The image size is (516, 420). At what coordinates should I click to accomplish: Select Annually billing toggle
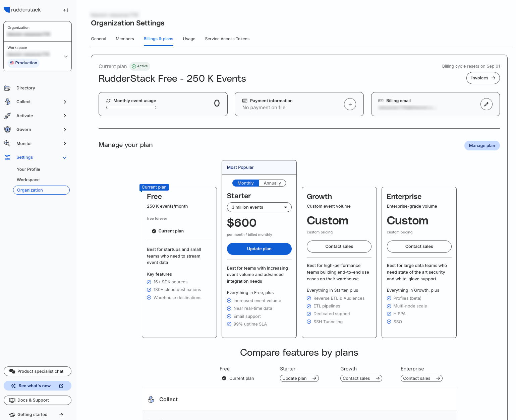(272, 183)
